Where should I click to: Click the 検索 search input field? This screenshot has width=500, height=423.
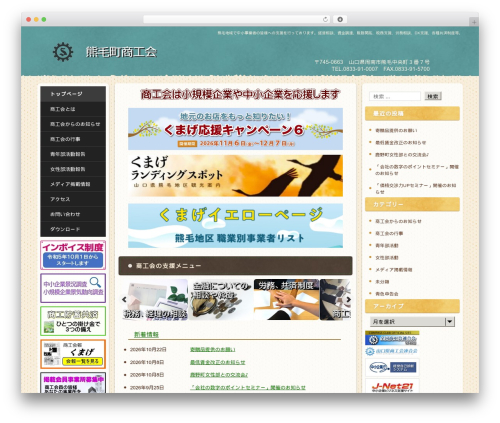(x=395, y=96)
